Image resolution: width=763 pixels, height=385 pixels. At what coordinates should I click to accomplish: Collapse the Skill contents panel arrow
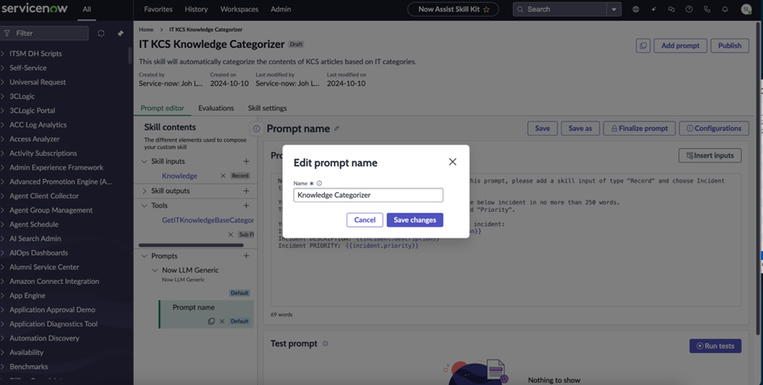256,128
